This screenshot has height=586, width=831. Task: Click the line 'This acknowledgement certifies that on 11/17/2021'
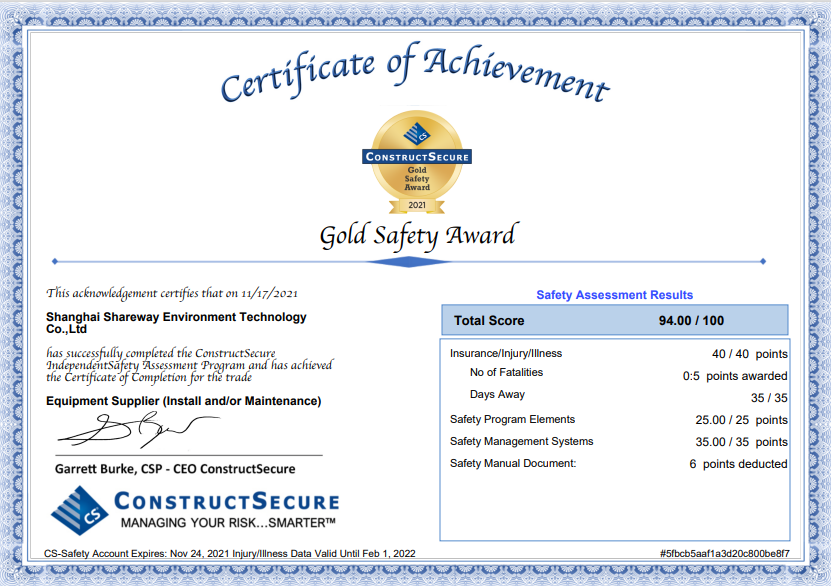click(x=172, y=294)
